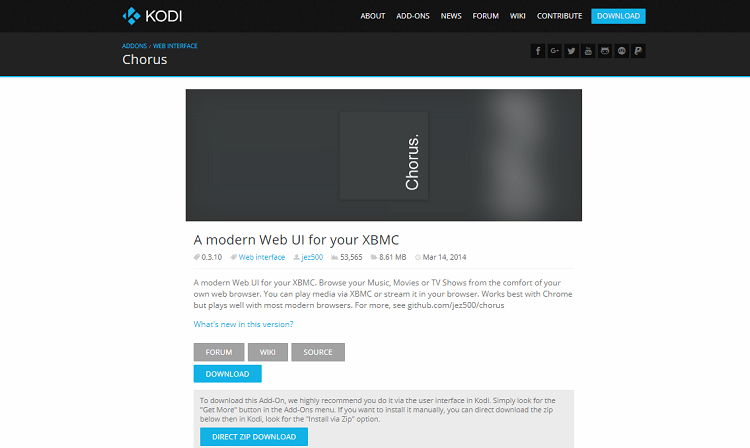Open the GitHub cat icon

(605, 51)
